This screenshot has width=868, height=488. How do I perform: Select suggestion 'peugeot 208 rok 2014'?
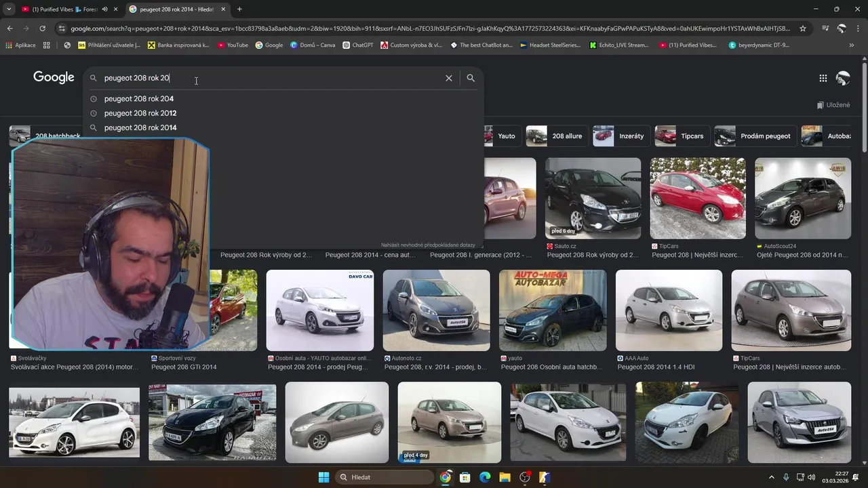click(x=140, y=127)
